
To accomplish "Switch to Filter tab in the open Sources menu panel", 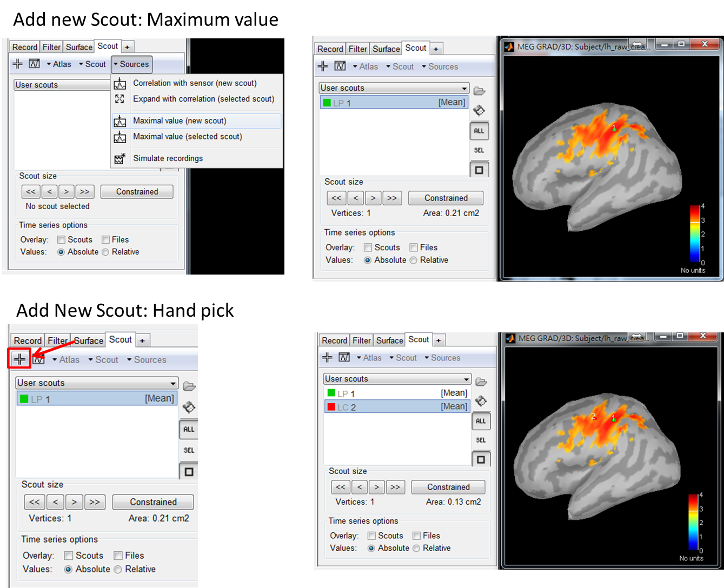I will pyautogui.click(x=51, y=47).
